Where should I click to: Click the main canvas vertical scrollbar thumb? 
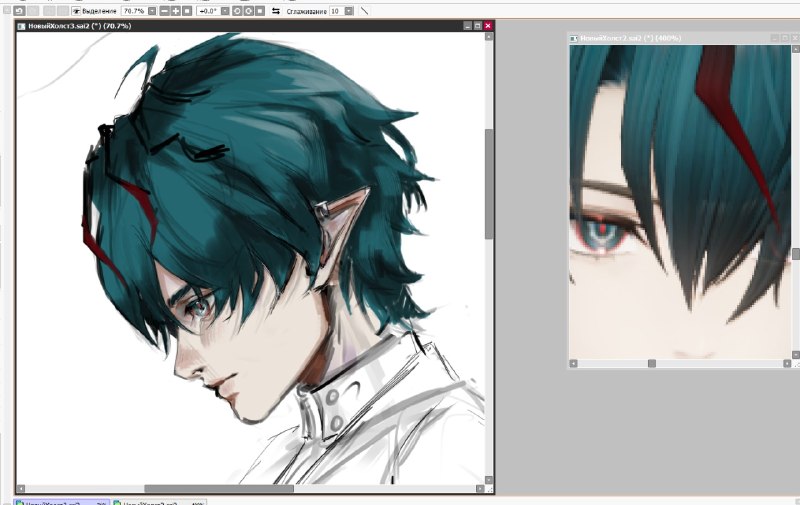[489, 184]
